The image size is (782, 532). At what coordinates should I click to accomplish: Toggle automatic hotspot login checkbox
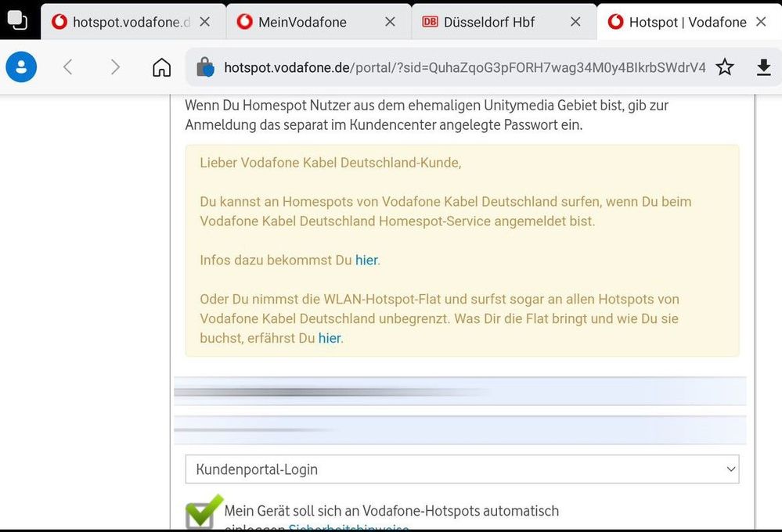pyautogui.click(x=203, y=512)
